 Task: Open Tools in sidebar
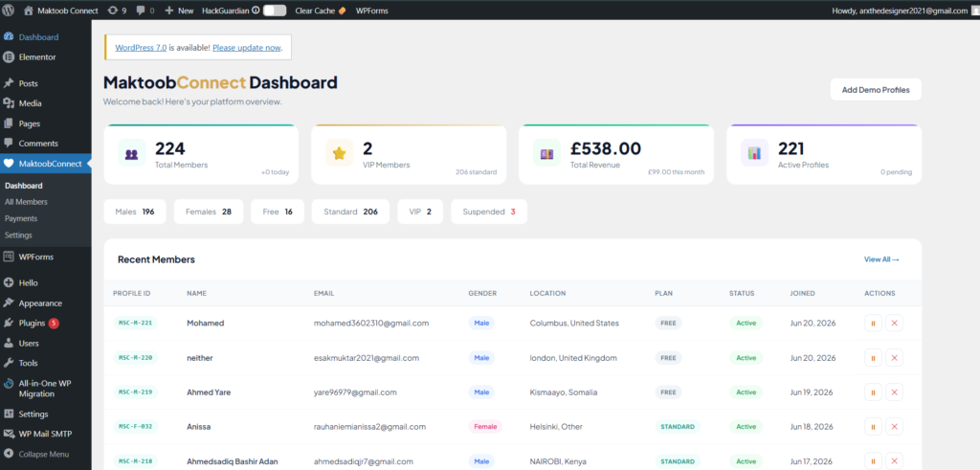point(46,363)
